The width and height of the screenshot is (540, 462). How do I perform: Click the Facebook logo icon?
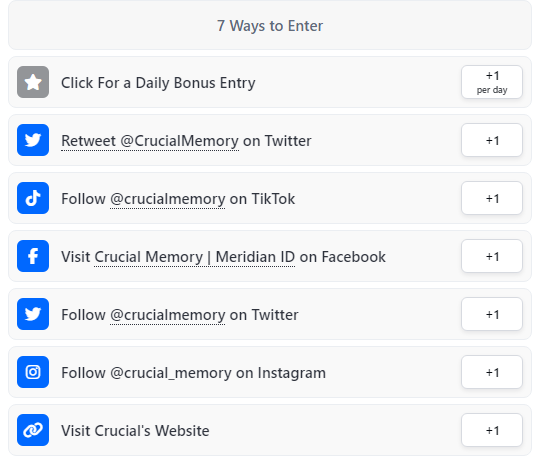tap(33, 256)
